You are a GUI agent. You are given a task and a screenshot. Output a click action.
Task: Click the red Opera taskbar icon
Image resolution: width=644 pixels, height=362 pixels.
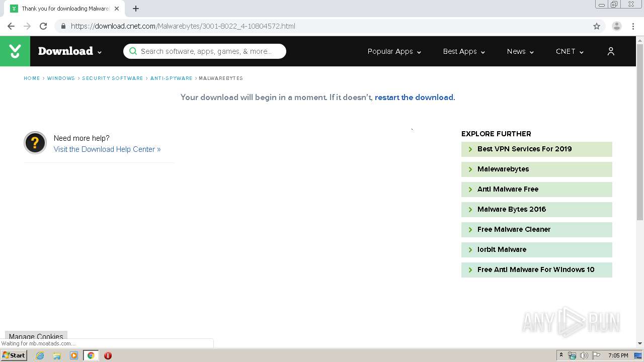click(x=108, y=355)
